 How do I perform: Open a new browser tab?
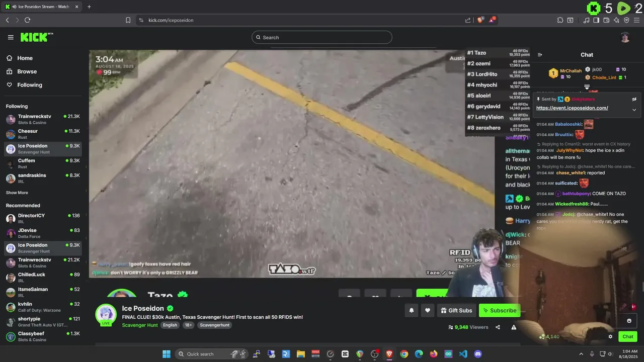[x=89, y=7]
